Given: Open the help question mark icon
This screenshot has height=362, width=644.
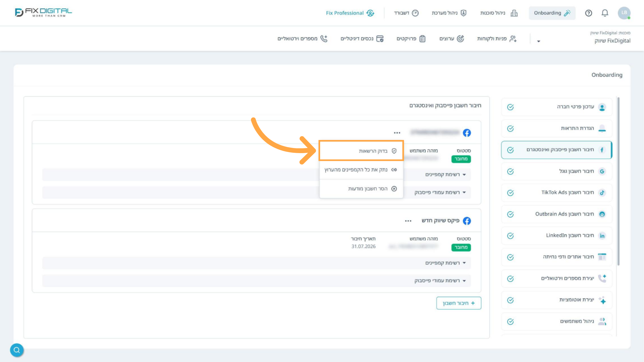Looking at the screenshot, I should pyautogui.click(x=588, y=13).
